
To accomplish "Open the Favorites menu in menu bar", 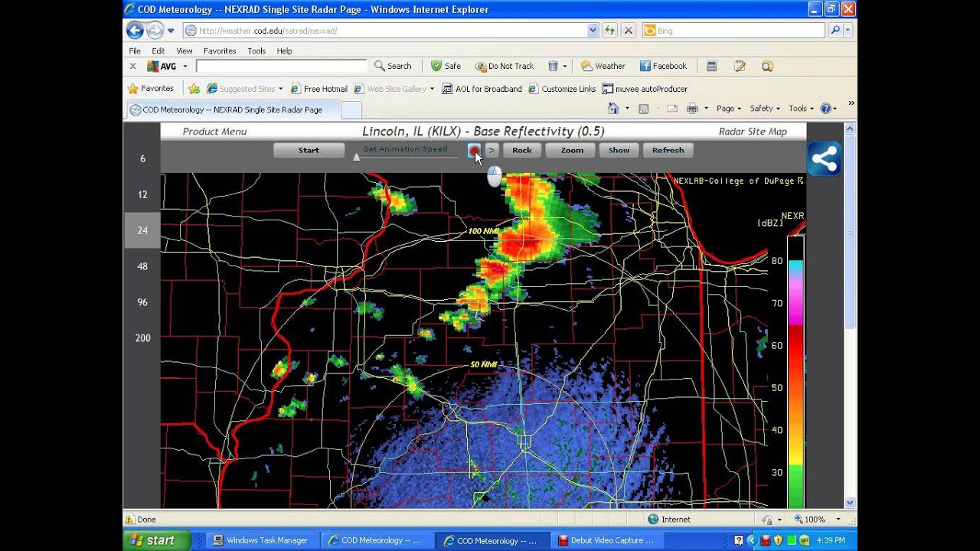I will [220, 51].
